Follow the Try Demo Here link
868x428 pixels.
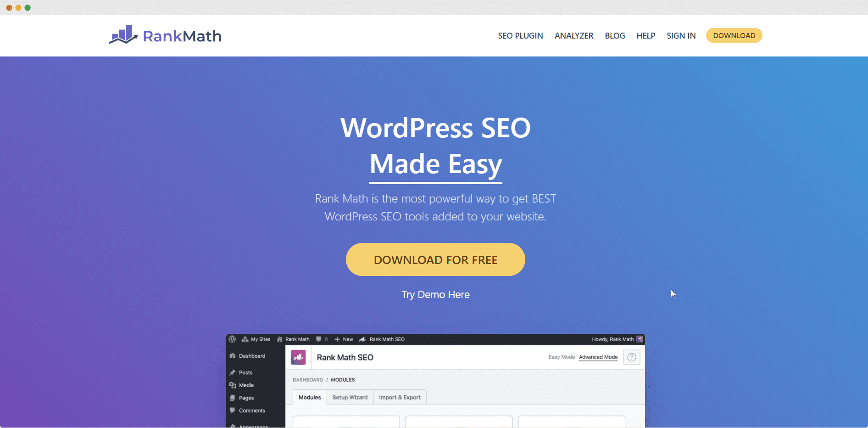435,294
